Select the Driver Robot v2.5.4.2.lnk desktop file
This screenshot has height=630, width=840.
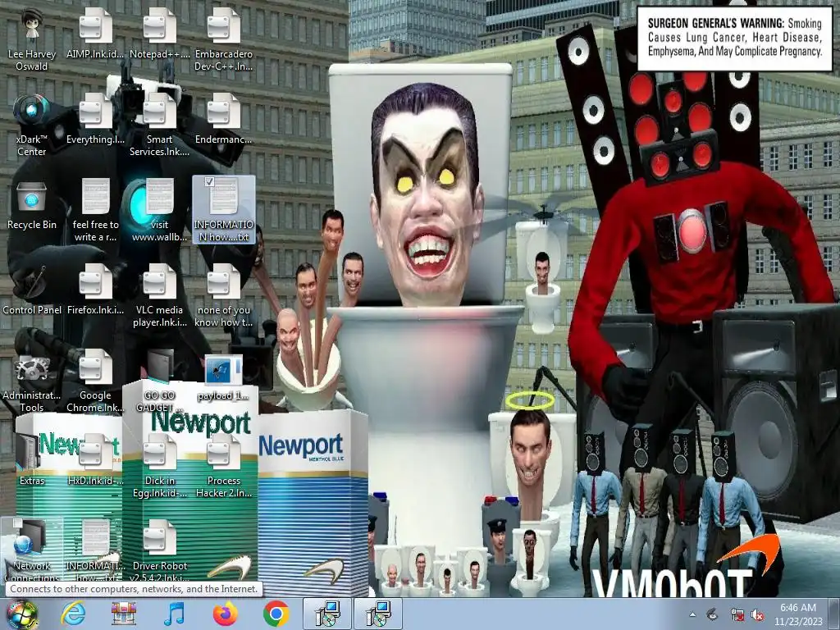160,550
